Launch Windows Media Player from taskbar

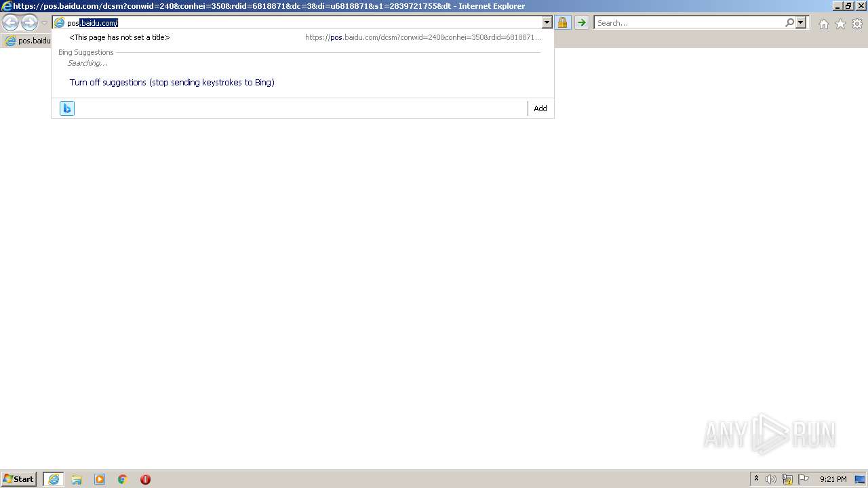coord(100,479)
